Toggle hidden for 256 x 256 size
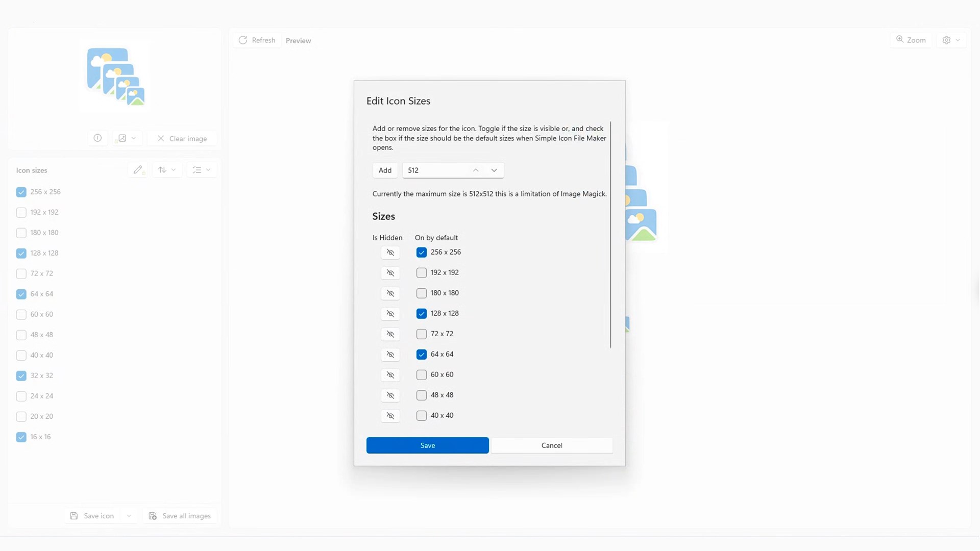Image resolution: width=980 pixels, height=551 pixels. 390,253
